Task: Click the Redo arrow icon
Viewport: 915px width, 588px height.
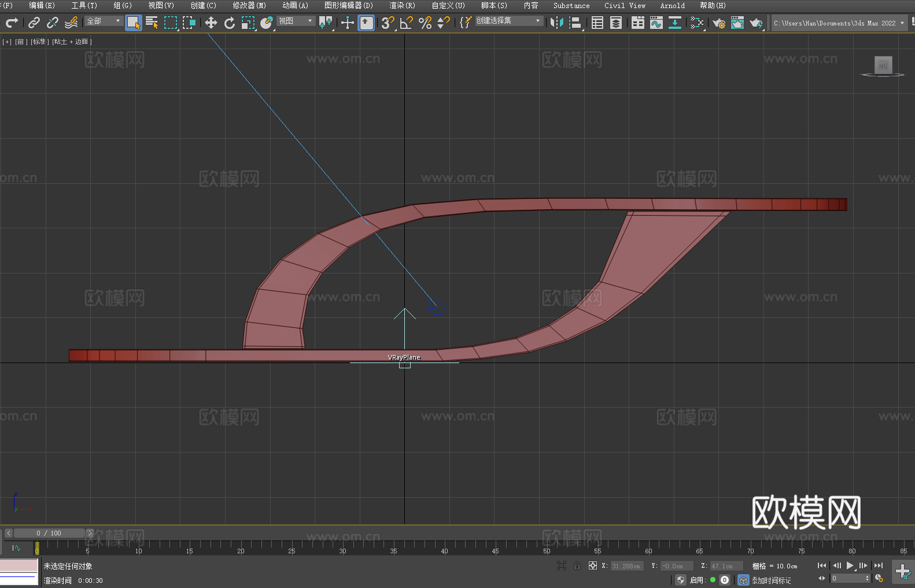Action: point(12,23)
